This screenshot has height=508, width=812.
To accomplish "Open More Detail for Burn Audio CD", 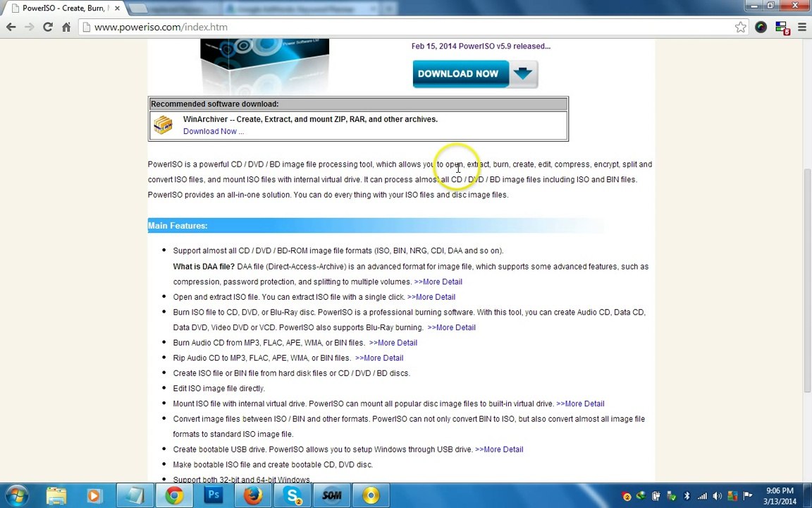I will [x=393, y=343].
